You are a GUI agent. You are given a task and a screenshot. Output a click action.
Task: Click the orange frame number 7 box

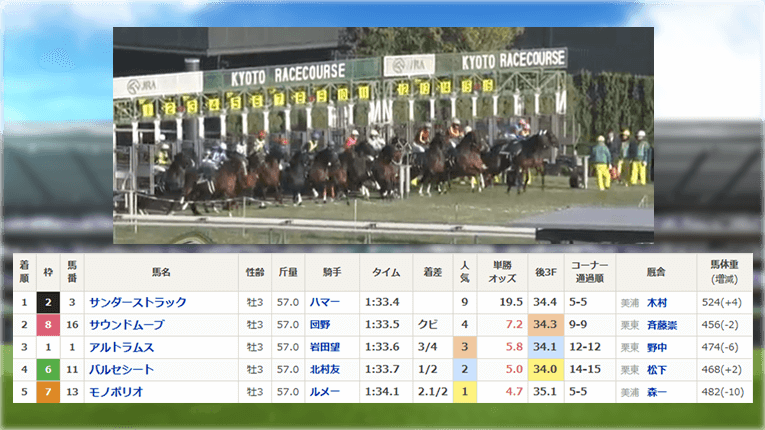(x=48, y=391)
